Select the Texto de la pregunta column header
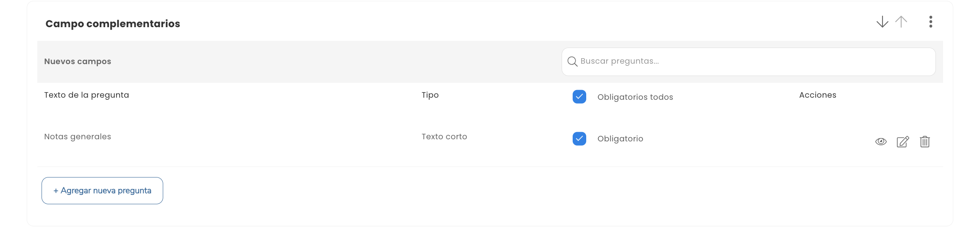This screenshot has width=980, height=231. pos(86,95)
